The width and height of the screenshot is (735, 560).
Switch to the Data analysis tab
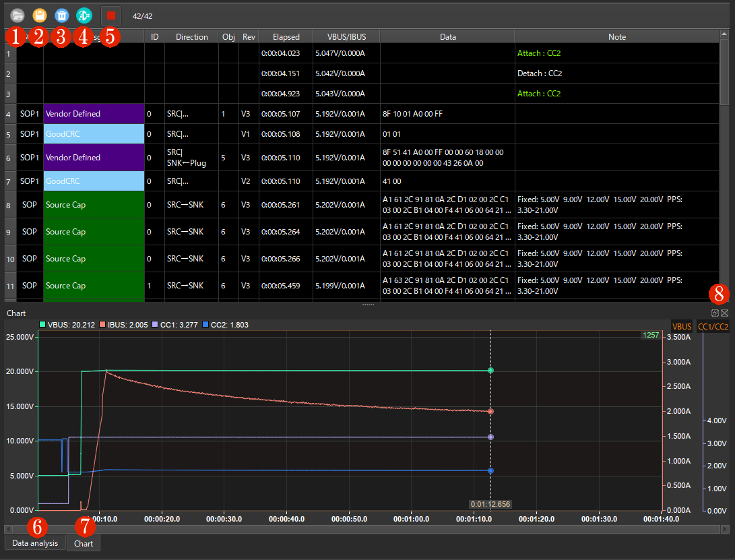(x=35, y=543)
